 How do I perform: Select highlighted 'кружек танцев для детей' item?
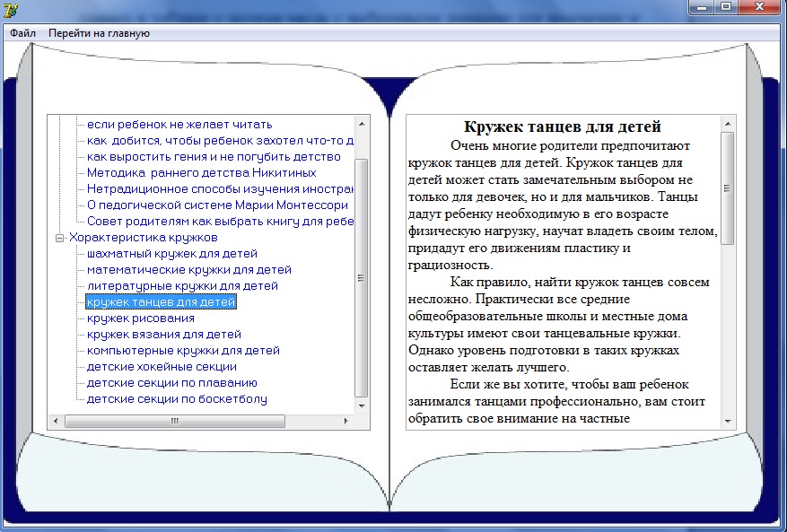[162, 302]
